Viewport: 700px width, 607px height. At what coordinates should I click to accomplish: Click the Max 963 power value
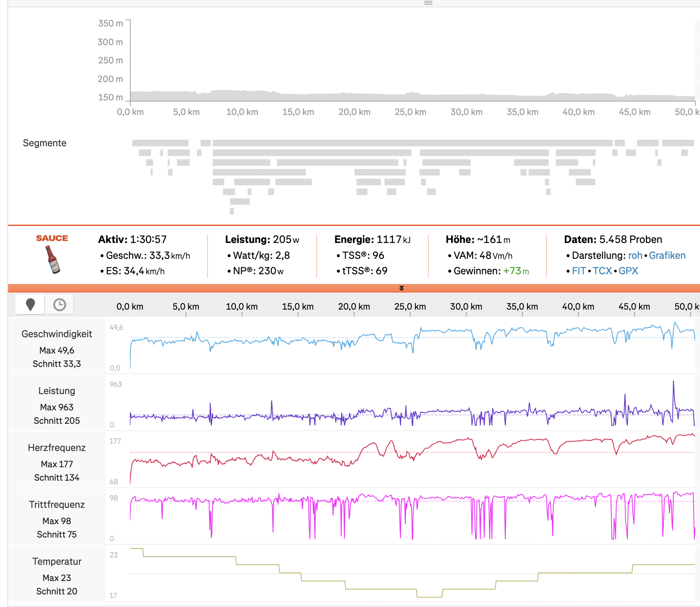pos(57,407)
